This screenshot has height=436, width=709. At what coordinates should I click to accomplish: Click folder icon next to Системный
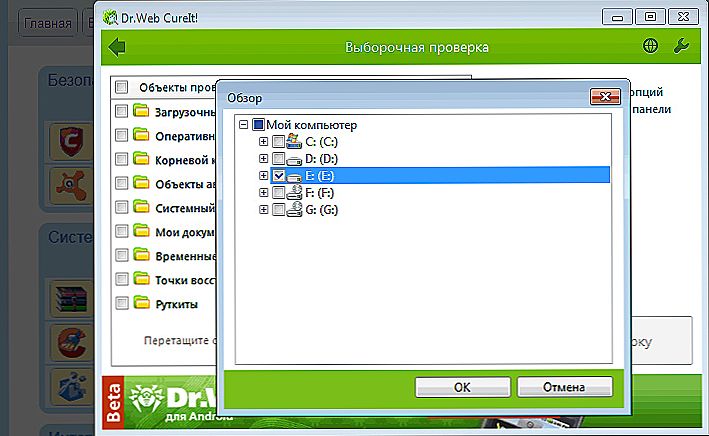(x=141, y=207)
